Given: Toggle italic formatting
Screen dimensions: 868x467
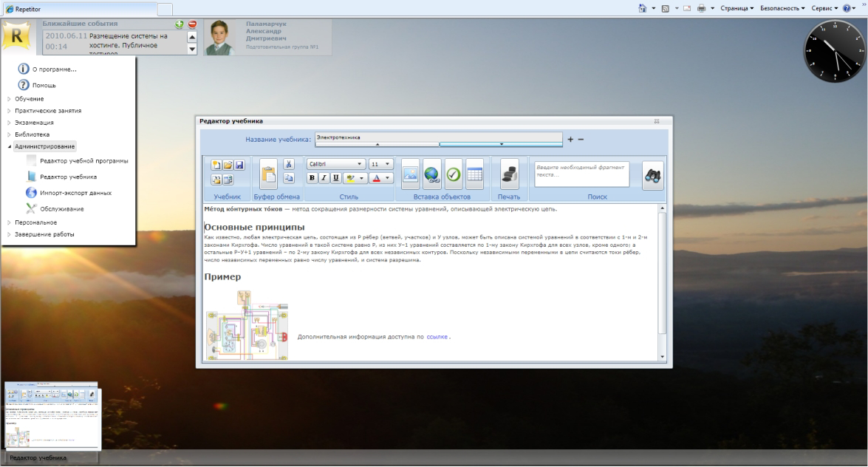Looking at the screenshot, I should pyautogui.click(x=324, y=178).
